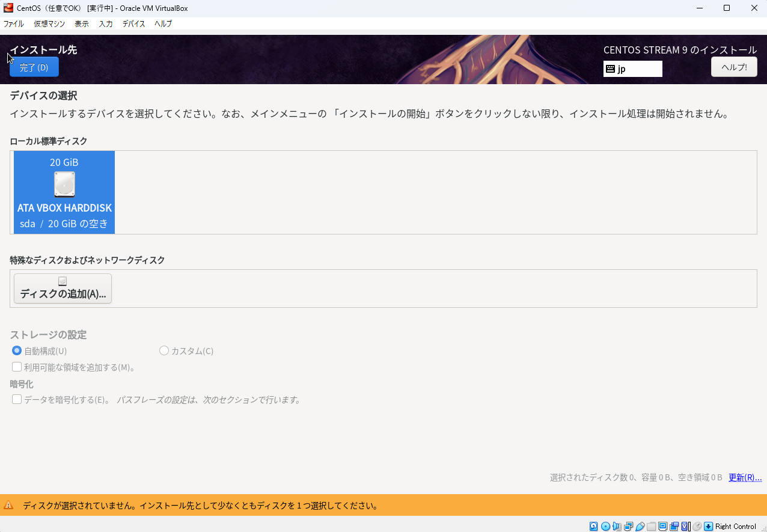
Task: Select the カスタム storage configuration option
Action: [163, 350]
